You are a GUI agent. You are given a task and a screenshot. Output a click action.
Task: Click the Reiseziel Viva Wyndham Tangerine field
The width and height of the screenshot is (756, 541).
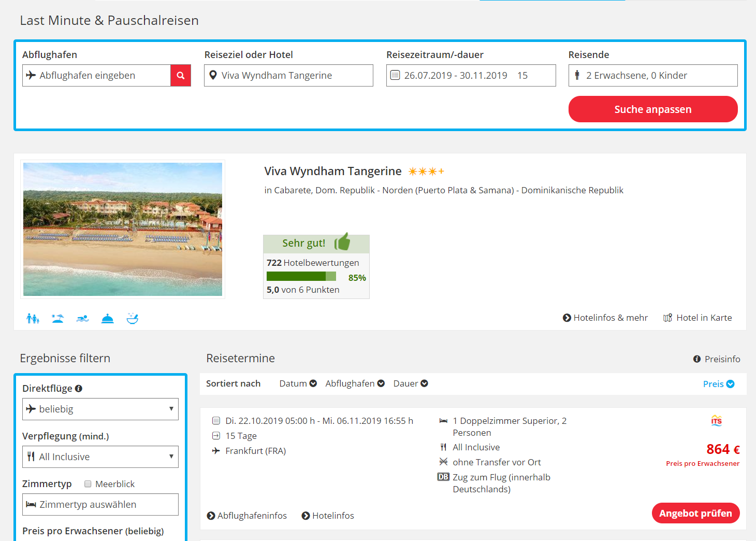[x=288, y=75]
